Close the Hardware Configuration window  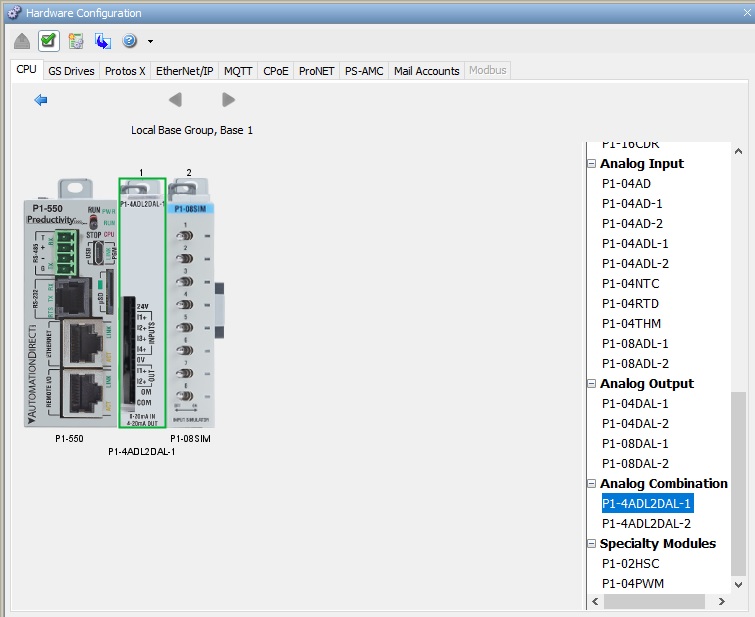tap(747, 13)
